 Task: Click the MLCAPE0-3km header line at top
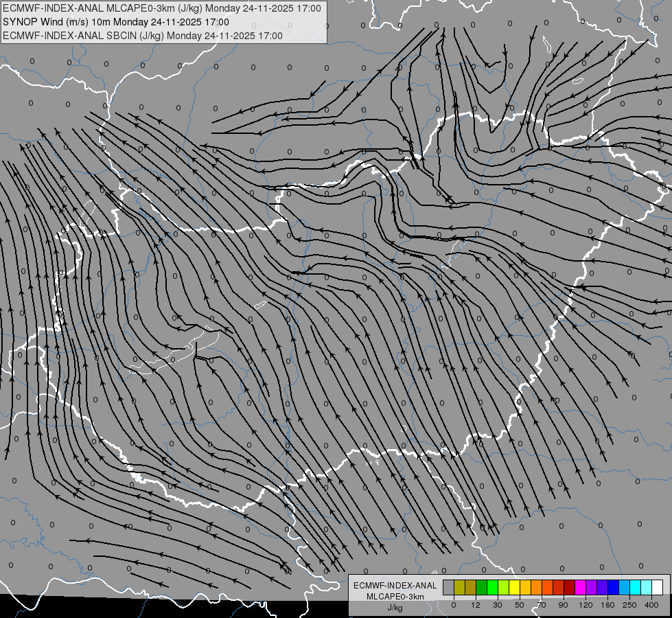[162, 8]
